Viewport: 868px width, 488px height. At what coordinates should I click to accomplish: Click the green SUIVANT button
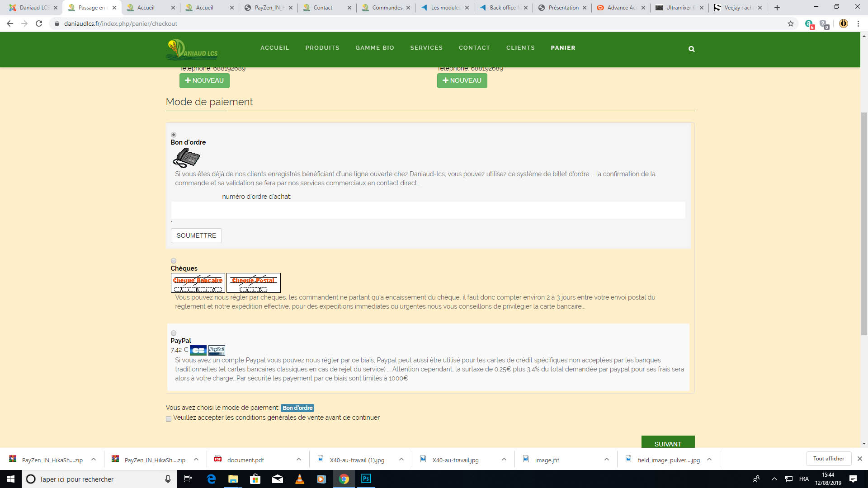click(668, 443)
